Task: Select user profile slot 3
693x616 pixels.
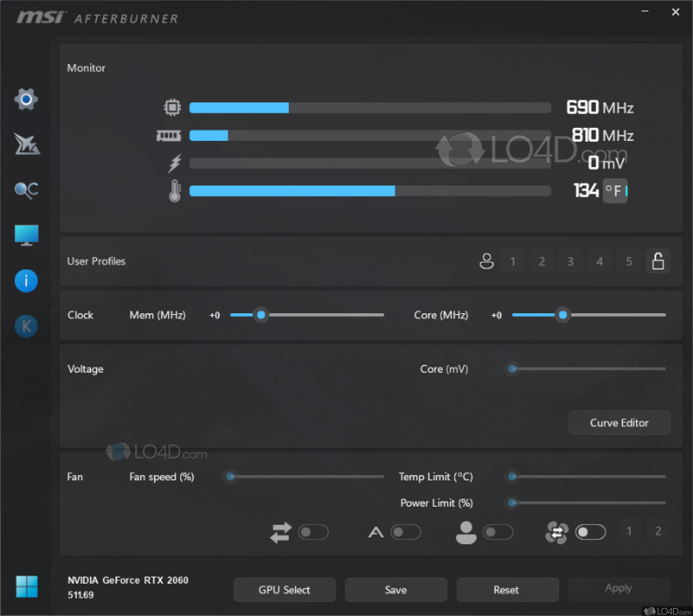Action: (570, 261)
